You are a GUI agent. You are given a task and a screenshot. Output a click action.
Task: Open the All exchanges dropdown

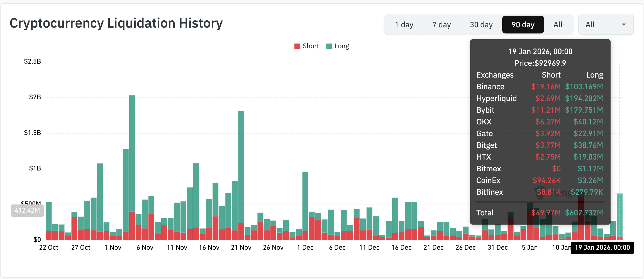pyautogui.click(x=606, y=25)
